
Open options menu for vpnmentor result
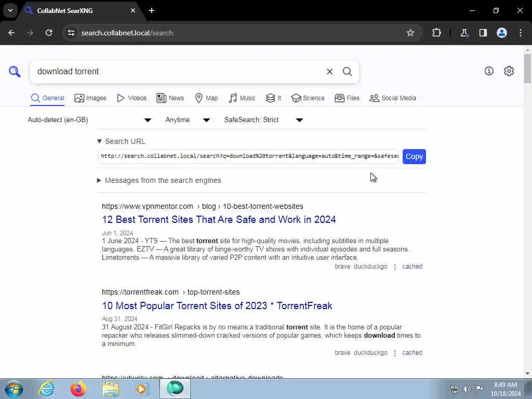(395, 267)
